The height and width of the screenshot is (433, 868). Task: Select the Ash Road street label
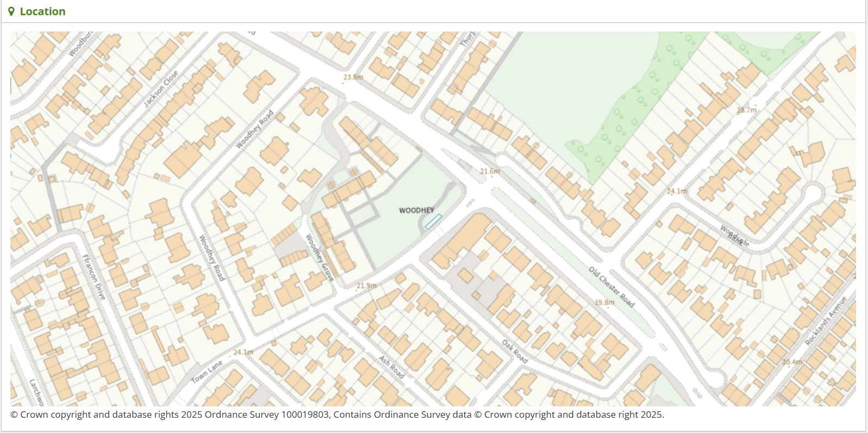coord(391,367)
